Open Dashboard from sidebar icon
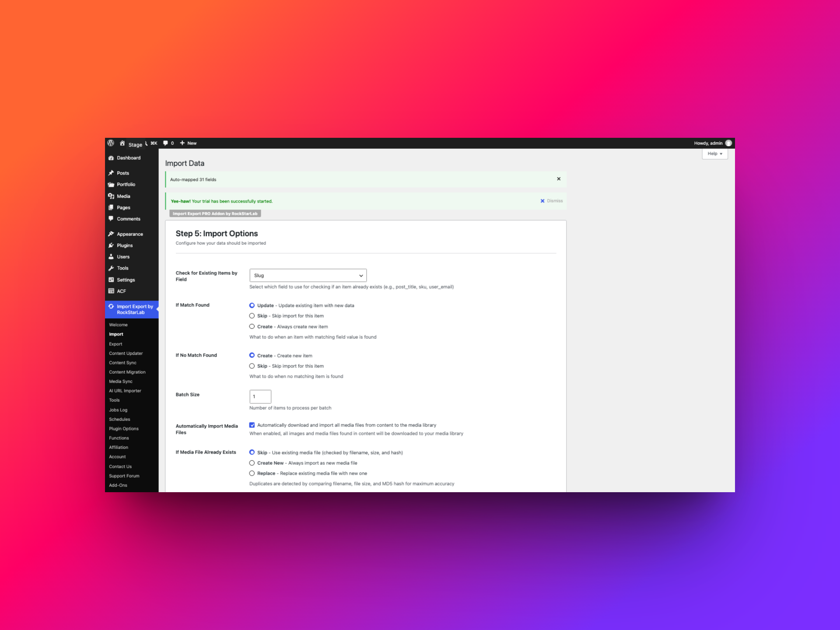The width and height of the screenshot is (840, 630). tap(111, 158)
